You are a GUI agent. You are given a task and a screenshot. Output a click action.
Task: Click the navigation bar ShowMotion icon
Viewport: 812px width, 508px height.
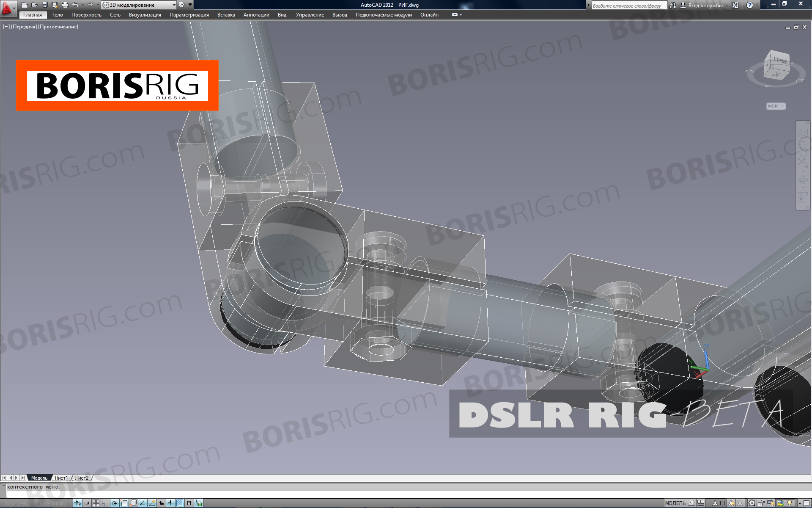tap(803, 197)
